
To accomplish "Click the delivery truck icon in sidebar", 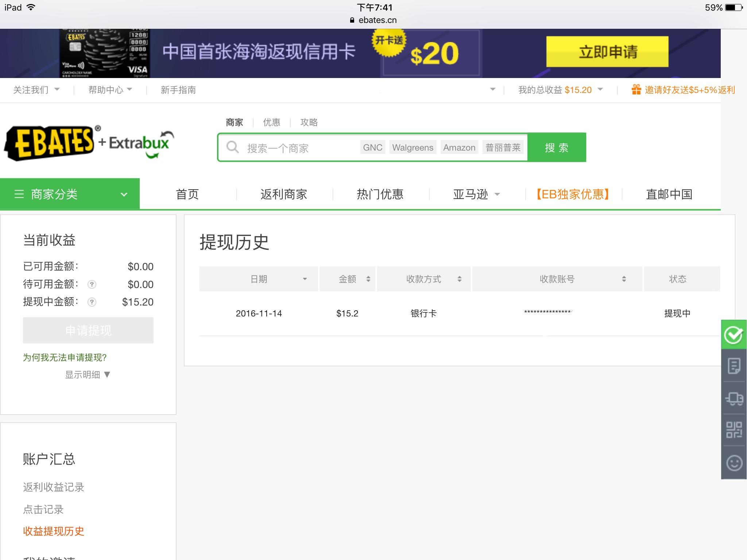I will tap(734, 399).
